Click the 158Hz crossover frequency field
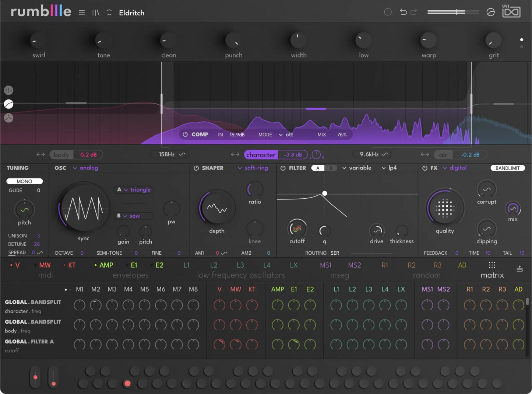This screenshot has width=532, height=394. pos(172,154)
